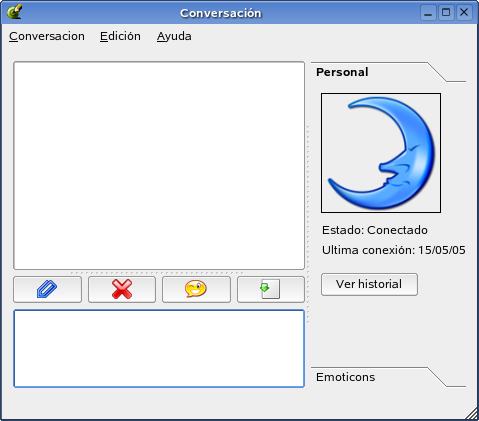This screenshot has width=479, height=421.
Task: Open the Ayuda menu
Action: coord(174,36)
